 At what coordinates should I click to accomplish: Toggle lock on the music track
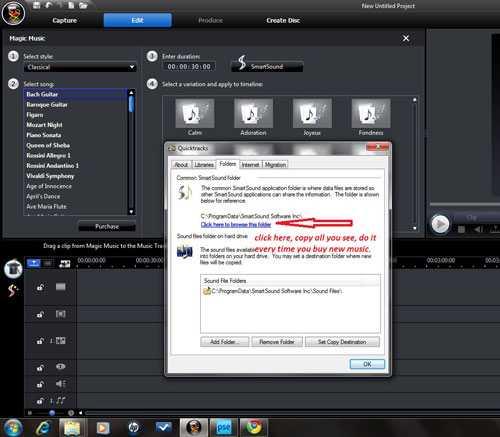click(x=40, y=401)
